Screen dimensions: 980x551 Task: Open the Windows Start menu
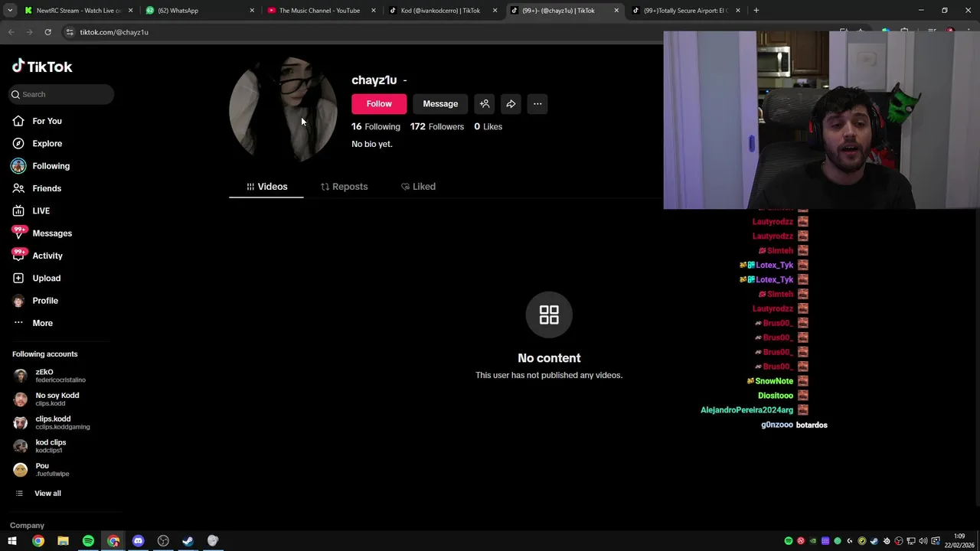coord(12,541)
